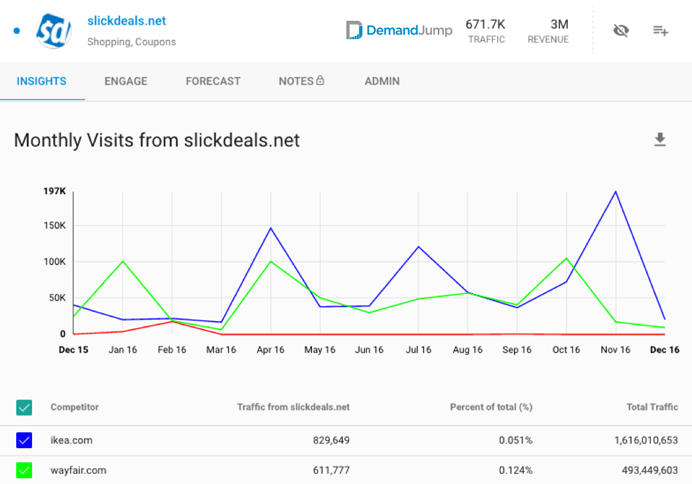692x484 pixels.
Task: Click the 0.124% percent cell
Action: click(x=515, y=470)
